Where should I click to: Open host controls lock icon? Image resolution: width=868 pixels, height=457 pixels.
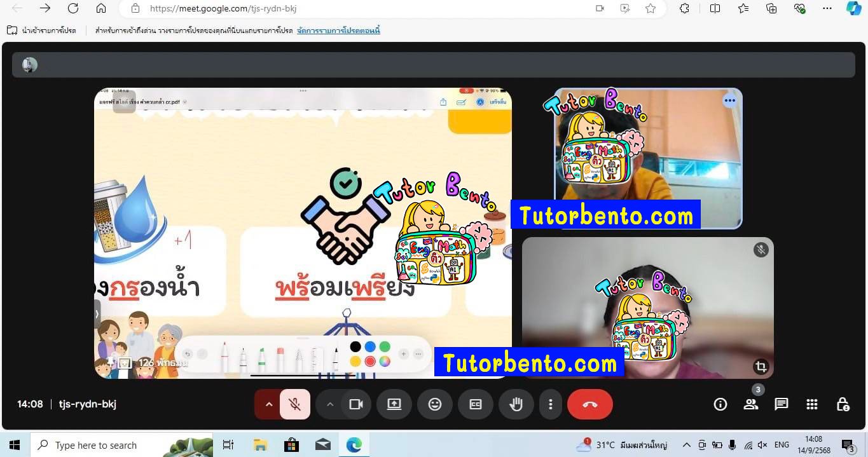tap(843, 404)
